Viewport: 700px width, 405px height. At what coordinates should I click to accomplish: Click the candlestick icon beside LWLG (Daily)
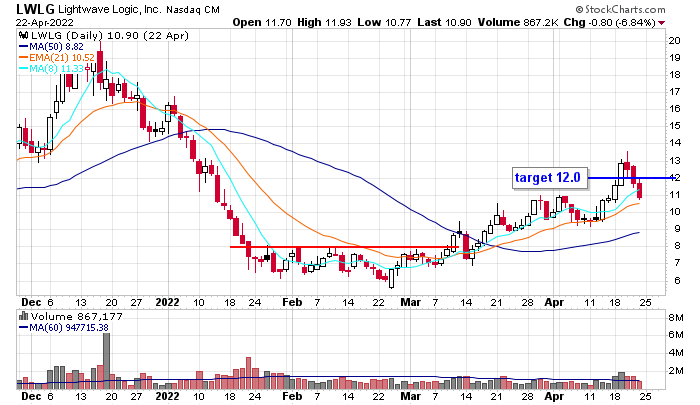[x=23, y=35]
